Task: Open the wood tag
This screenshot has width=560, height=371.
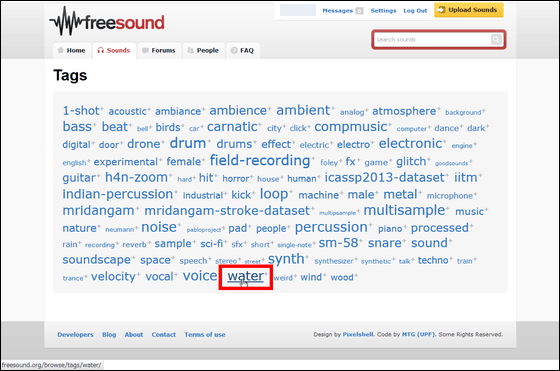Action: [x=342, y=277]
